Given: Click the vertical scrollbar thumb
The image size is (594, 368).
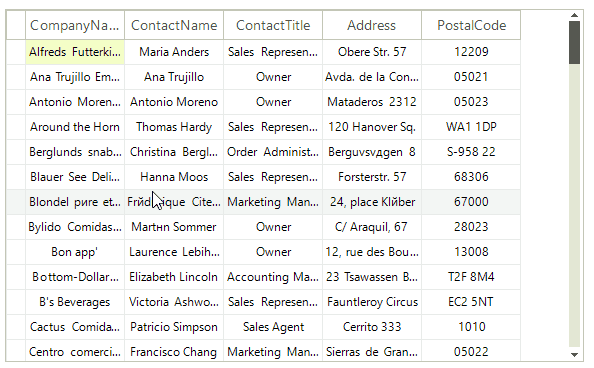Looking at the screenshot, I should pyautogui.click(x=574, y=42).
